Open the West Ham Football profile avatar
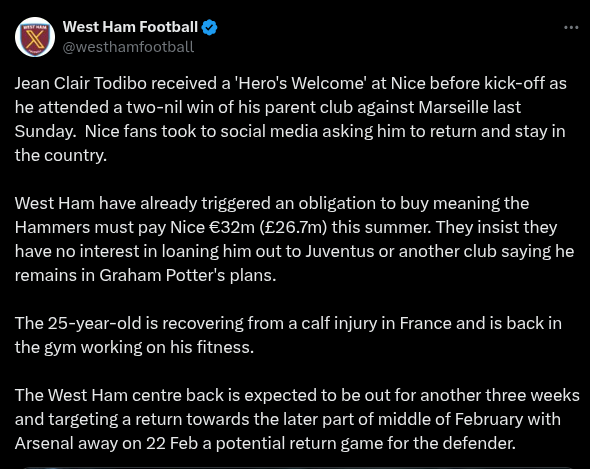This screenshot has height=469, width=590. click(x=35, y=37)
